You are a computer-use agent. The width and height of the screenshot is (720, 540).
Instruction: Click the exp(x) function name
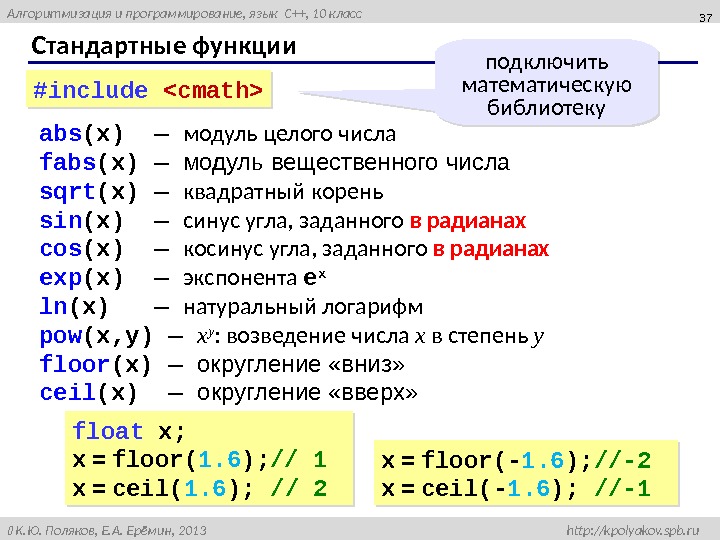tap(81, 278)
